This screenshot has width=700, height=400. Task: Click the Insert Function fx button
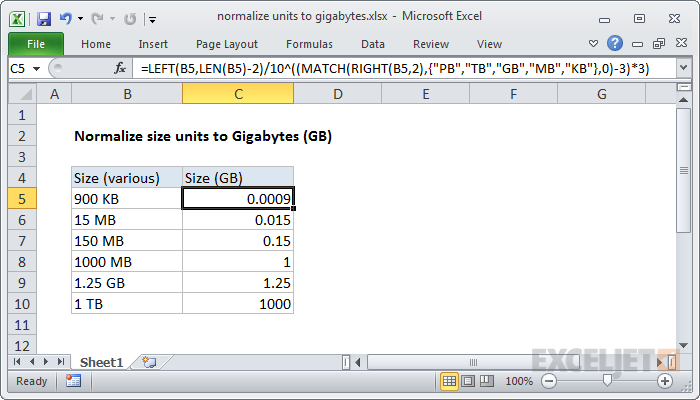(x=120, y=68)
